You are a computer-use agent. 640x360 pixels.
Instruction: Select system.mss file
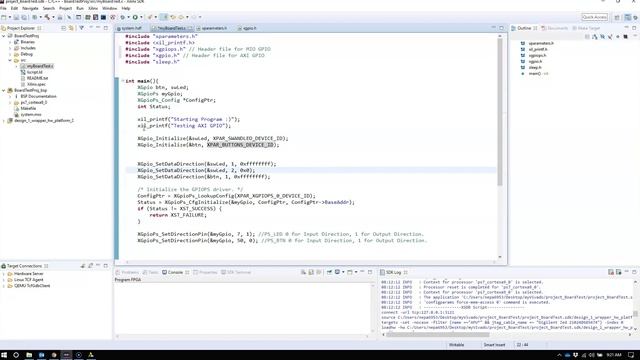click(31, 115)
